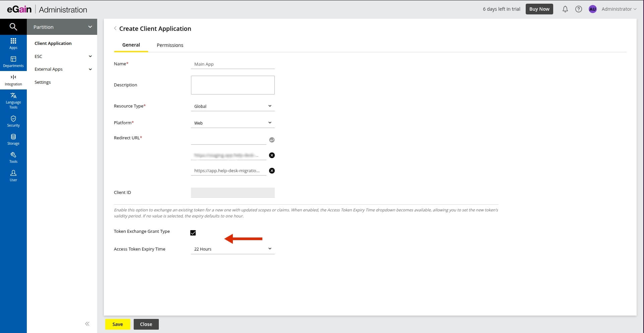The height and width of the screenshot is (333, 644).
Task: Open the Resource Type dropdown
Action: click(x=233, y=106)
